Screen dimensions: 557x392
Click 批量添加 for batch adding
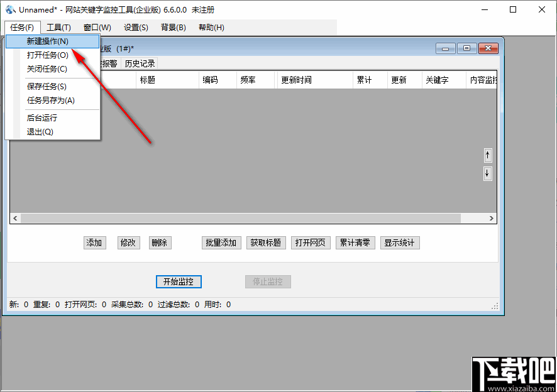point(221,242)
